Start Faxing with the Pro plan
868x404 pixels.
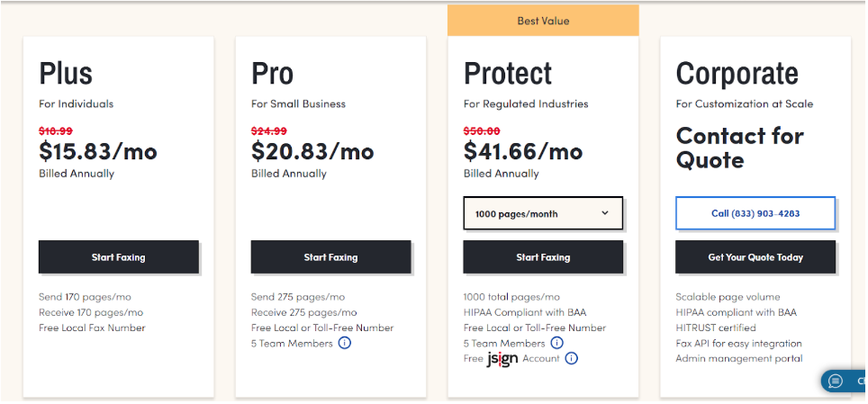click(331, 256)
